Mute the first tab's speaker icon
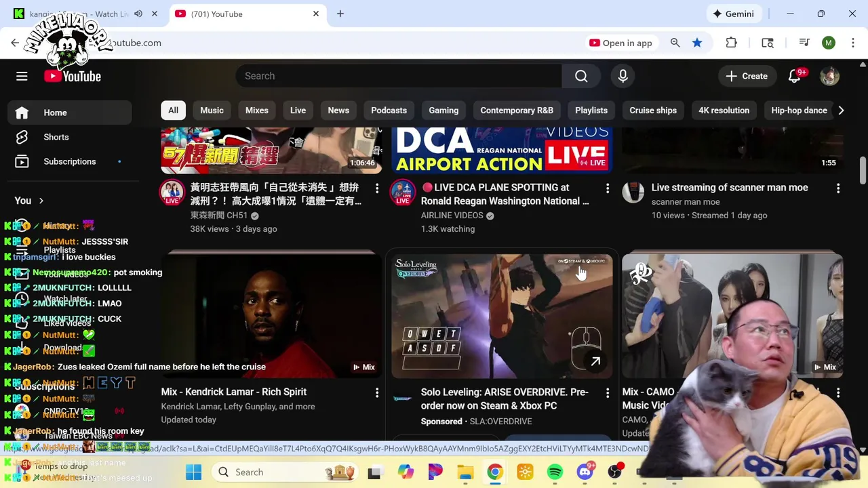 [138, 14]
